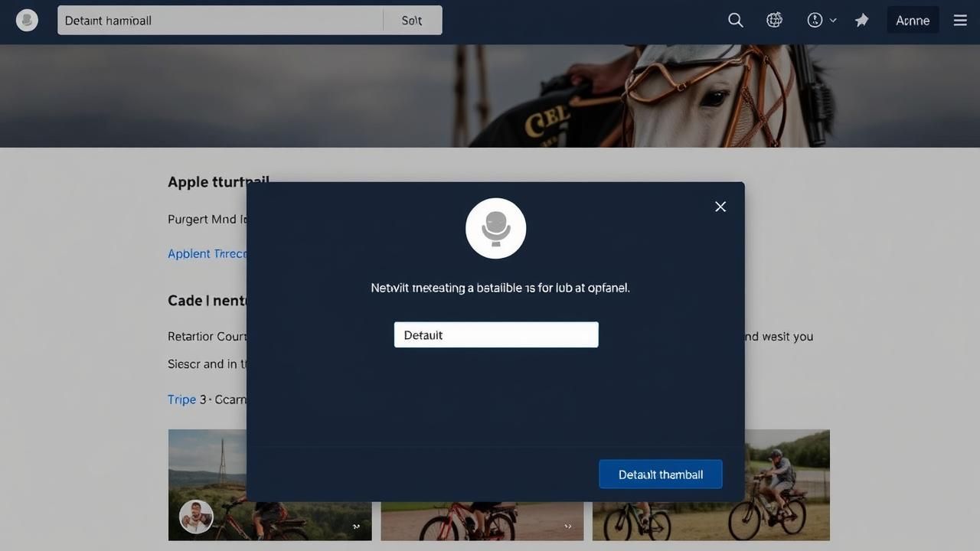Click the round logo in the header
The image size is (980, 551).
27,21
